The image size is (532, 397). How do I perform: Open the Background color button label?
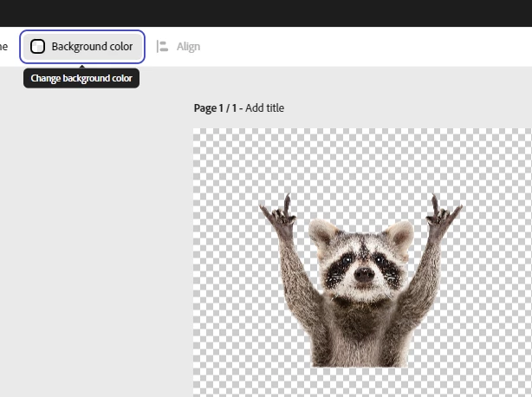(x=92, y=47)
